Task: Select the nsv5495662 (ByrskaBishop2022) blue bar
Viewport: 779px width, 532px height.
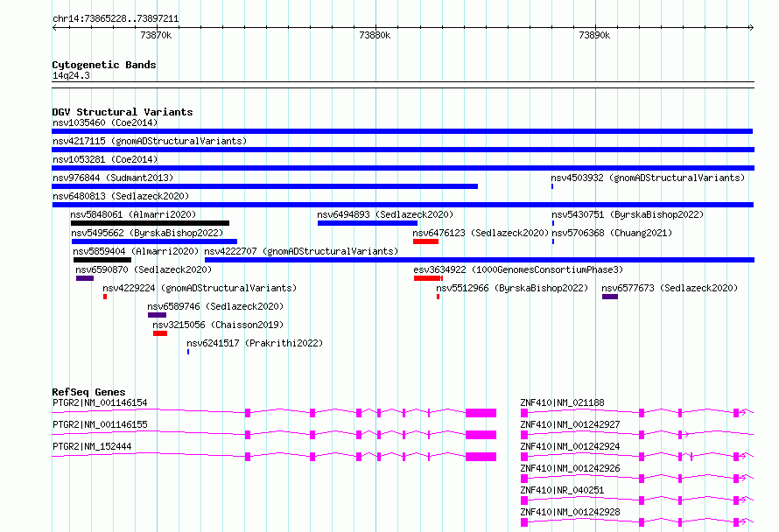Action: coord(154,241)
